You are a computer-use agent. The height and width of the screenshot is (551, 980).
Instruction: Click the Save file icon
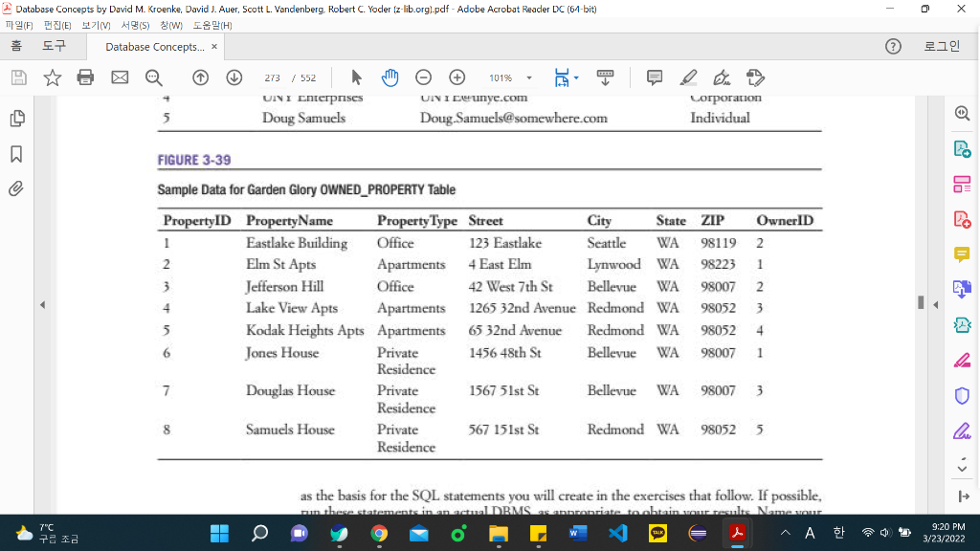pyautogui.click(x=18, y=77)
